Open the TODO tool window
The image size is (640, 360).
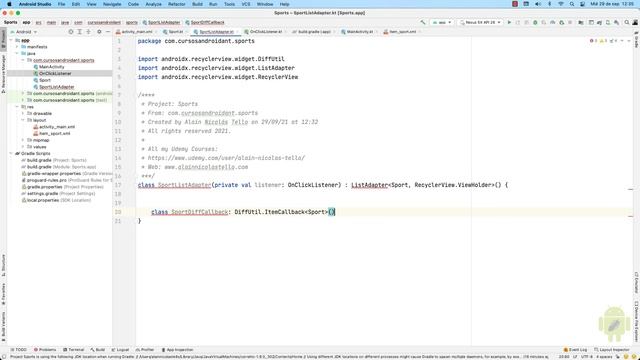(x=18, y=350)
